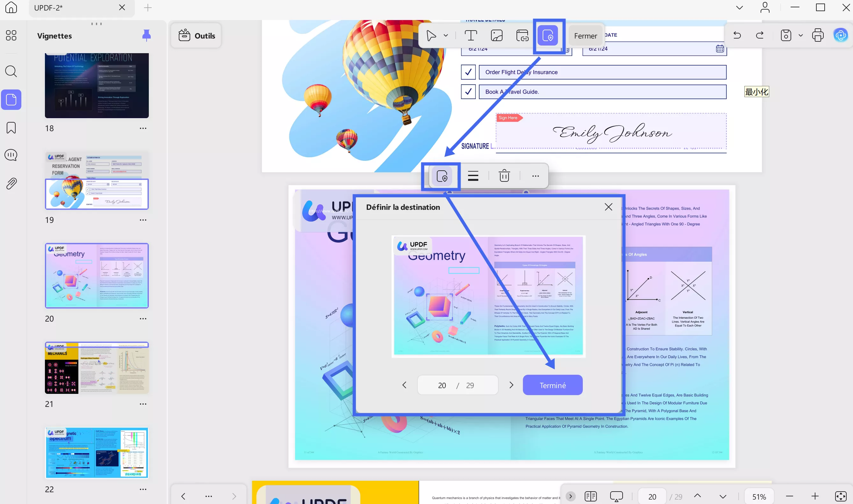853x504 pixels.
Task: Go to previous page with up arrow
Action: click(697, 496)
